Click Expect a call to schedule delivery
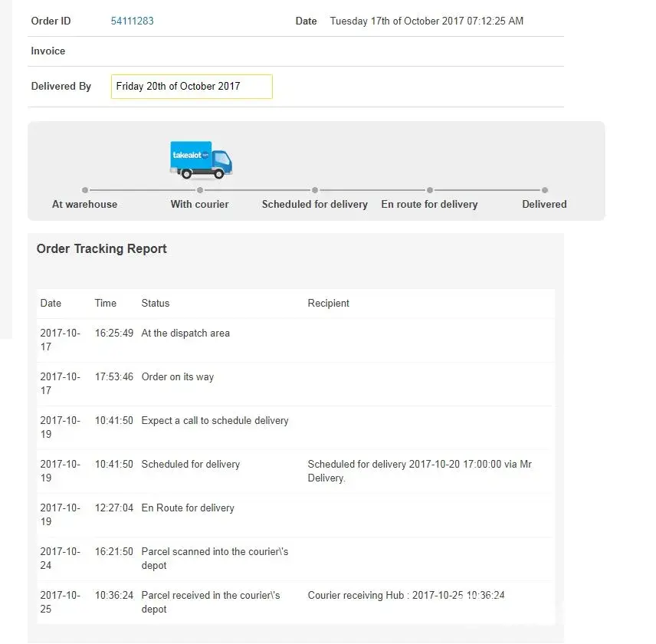This screenshot has height=644, width=656. click(x=215, y=421)
